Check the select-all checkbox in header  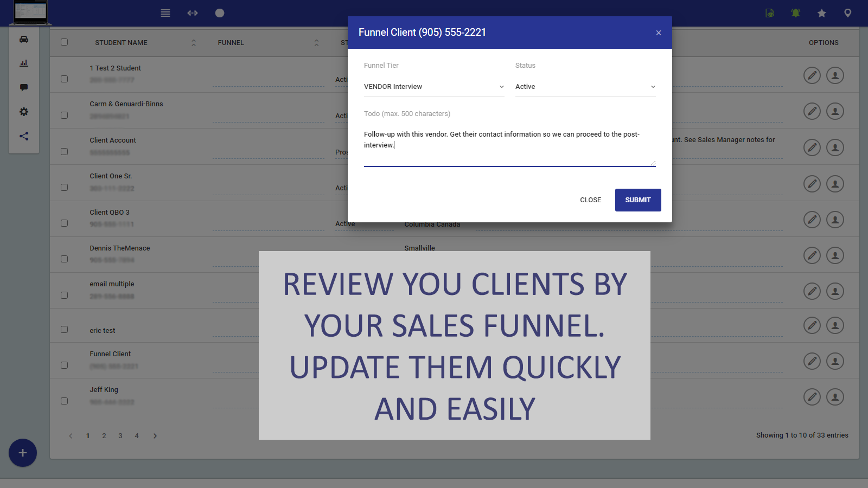click(65, 42)
